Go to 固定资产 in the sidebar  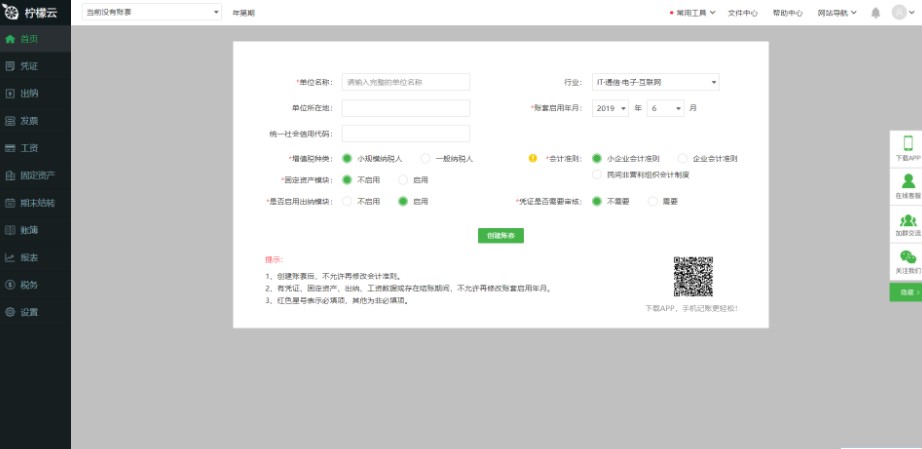pyautogui.click(x=36, y=175)
